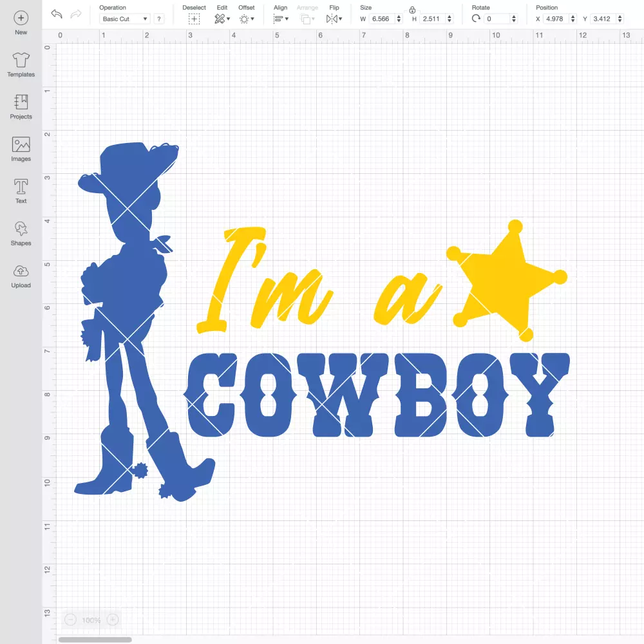Image resolution: width=644 pixels, height=644 pixels.
Task: Undo the last action
Action: (57, 14)
